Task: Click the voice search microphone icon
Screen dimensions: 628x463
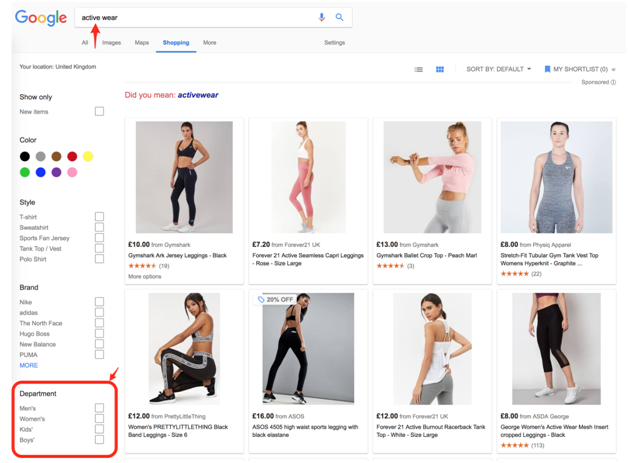Action: coord(321,17)
